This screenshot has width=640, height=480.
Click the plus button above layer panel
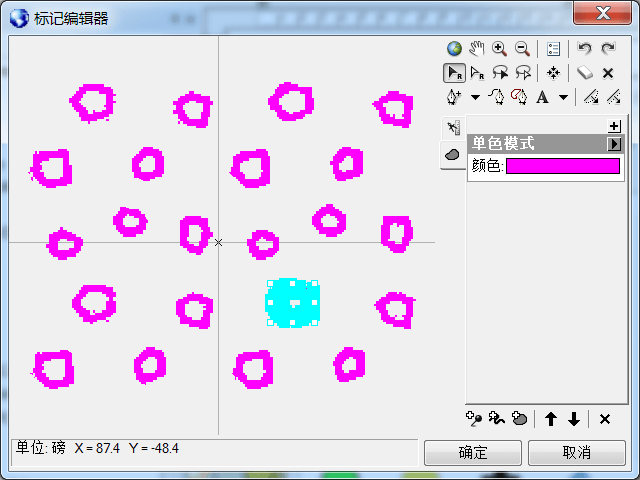click(614, 126)
